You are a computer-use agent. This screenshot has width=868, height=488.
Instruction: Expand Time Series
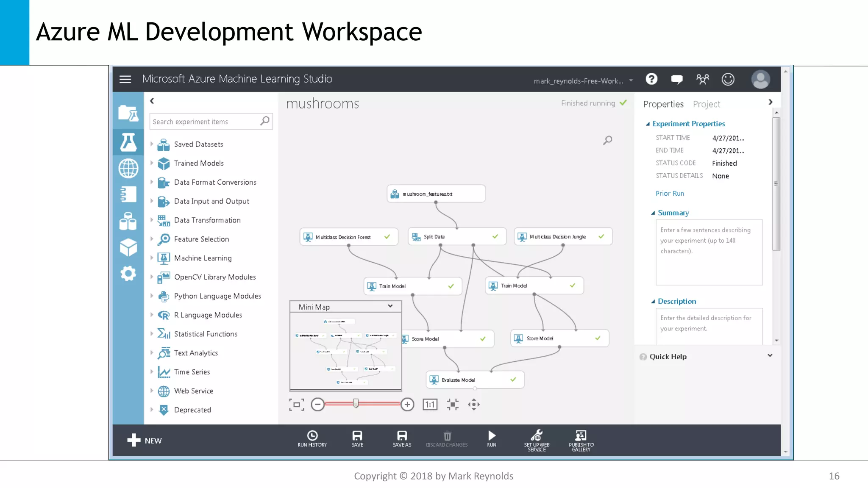(152, 372)
